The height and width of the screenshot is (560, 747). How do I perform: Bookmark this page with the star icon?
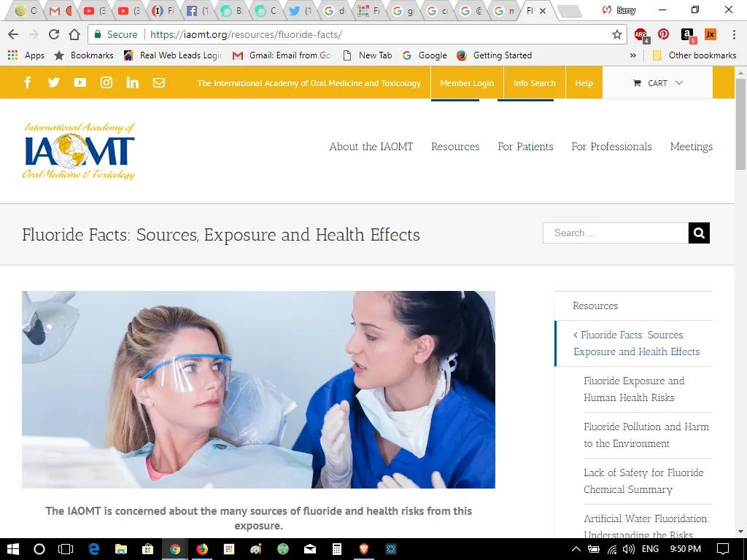pyautogui.click(x=617, y=34)
